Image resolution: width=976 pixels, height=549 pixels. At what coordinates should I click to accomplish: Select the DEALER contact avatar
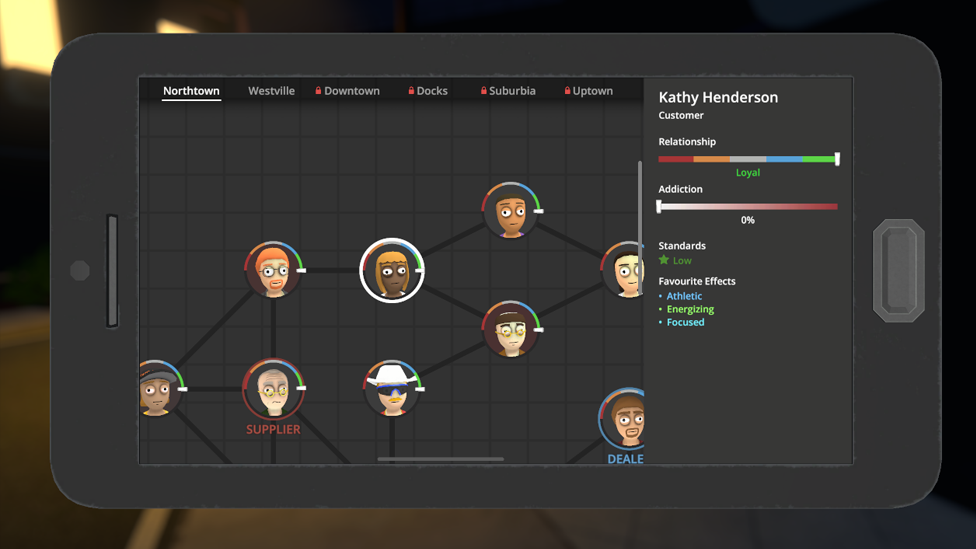622,418
